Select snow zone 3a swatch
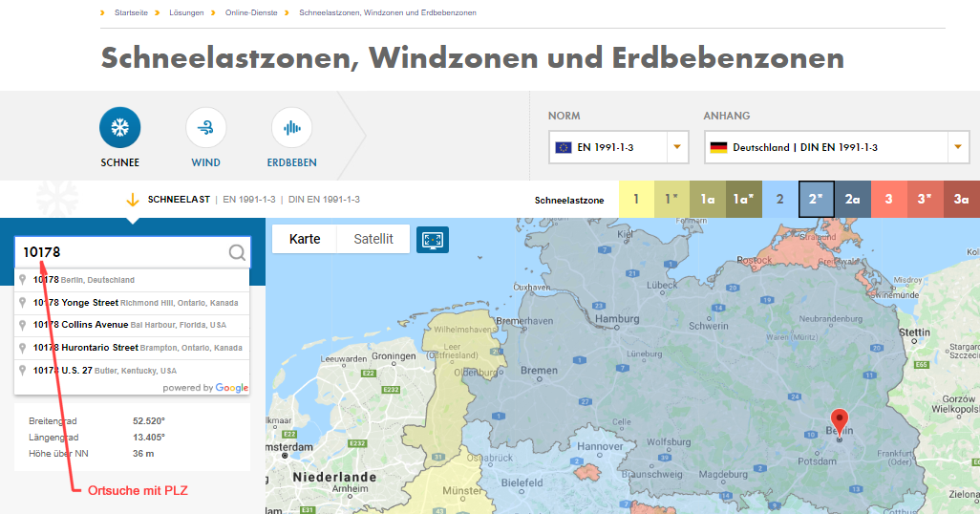Screen dimensions: 980x514 pos(961,200)
